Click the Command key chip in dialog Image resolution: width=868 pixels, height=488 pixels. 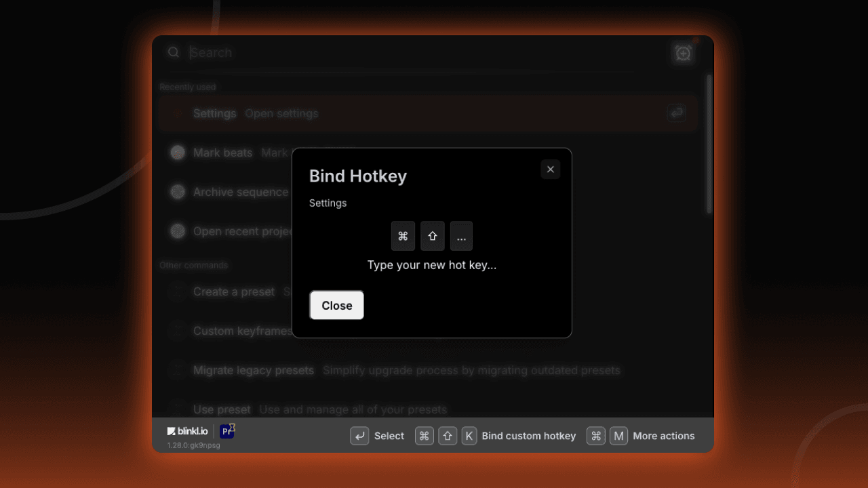click(x=403, y=236)
